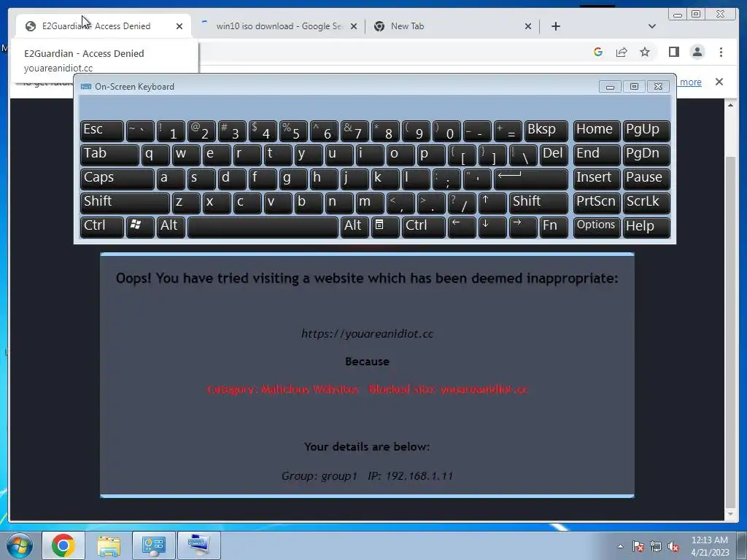Toggle Caps lock on On-Screen Keyboard
The image size is (747, 560).
[x=117, y=178]
